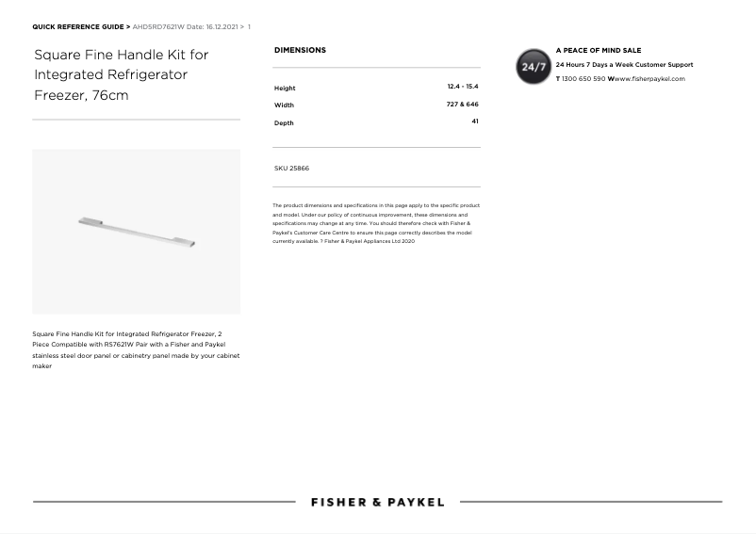Click the handle kit product image
The width and height of the screenshot is (756, 534).
(136, 232)
